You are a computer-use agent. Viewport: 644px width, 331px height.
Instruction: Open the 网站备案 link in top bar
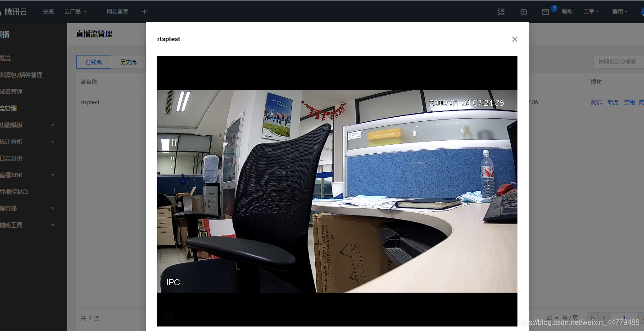tap(118, 12)
